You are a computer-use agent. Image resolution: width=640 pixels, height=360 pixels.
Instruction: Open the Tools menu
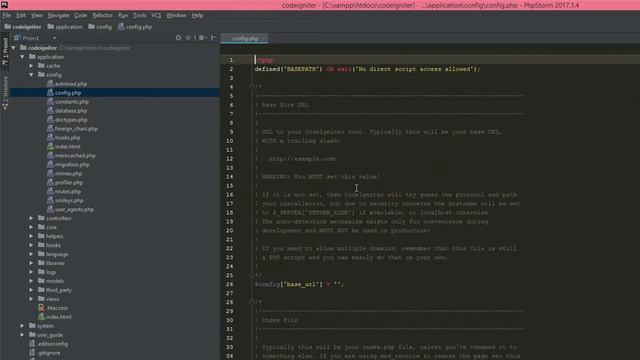[x=140, y=15]
